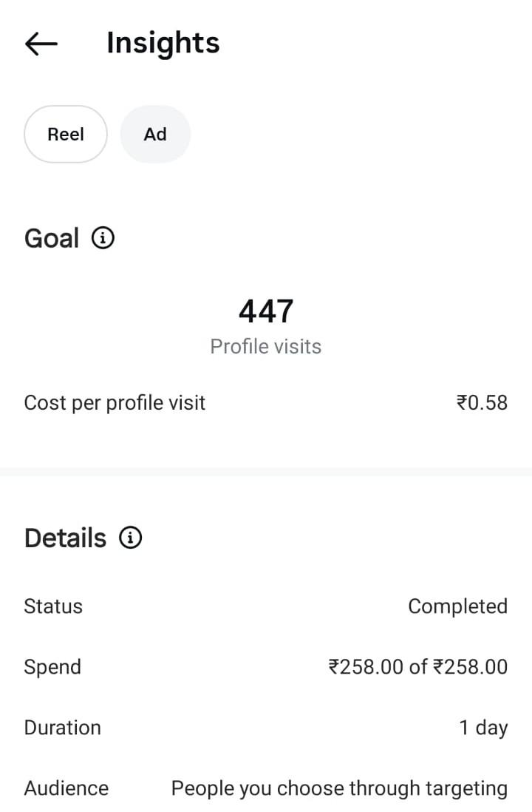Tap the Details info icon
The height and width of the screenshot is (812, 532).
coord(131,538)
